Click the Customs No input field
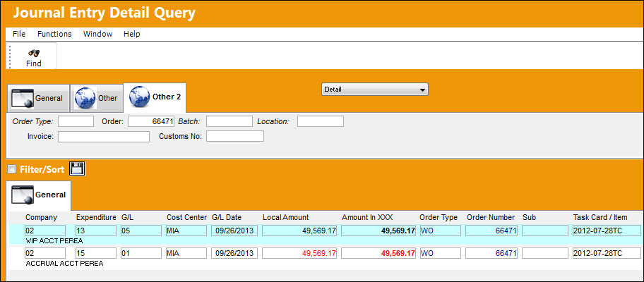This screenshot has width=644, height=282. (235, 137)
